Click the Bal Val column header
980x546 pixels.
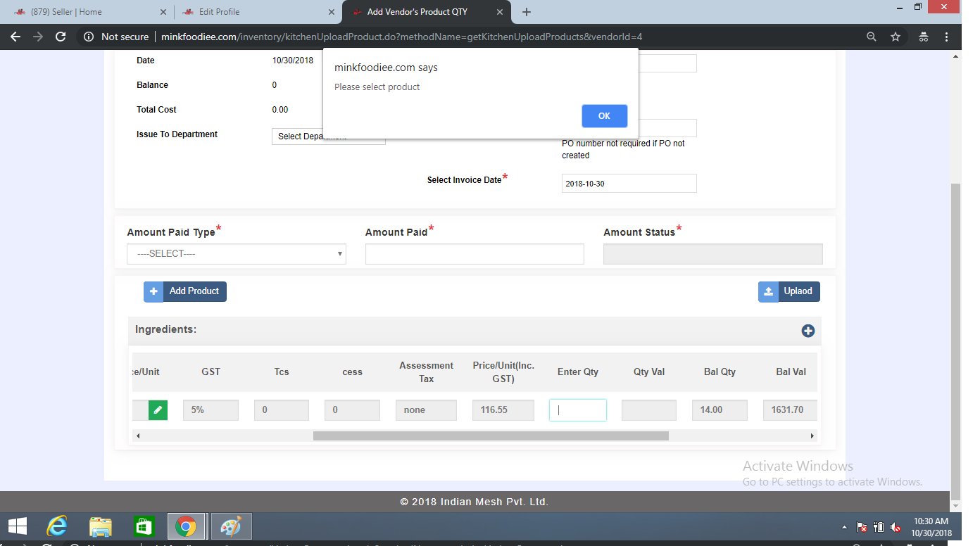click(x=791, y=372)
